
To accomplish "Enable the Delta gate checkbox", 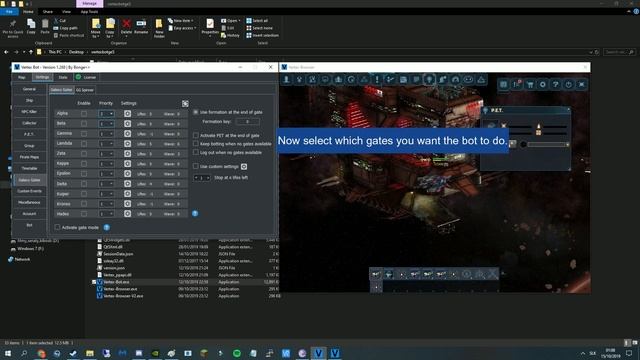I will tap(84, 184).
